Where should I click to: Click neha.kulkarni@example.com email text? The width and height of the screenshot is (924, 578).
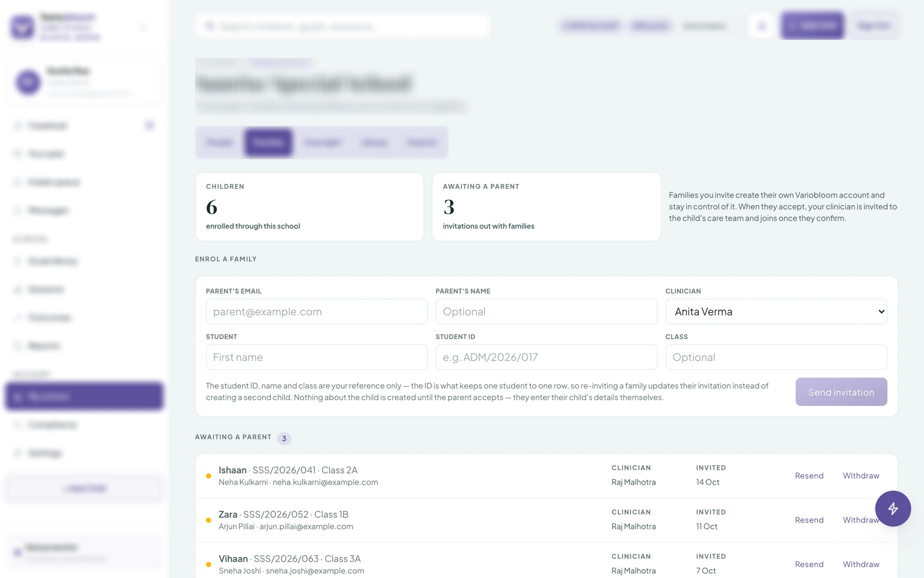click(x=325, y=482)
